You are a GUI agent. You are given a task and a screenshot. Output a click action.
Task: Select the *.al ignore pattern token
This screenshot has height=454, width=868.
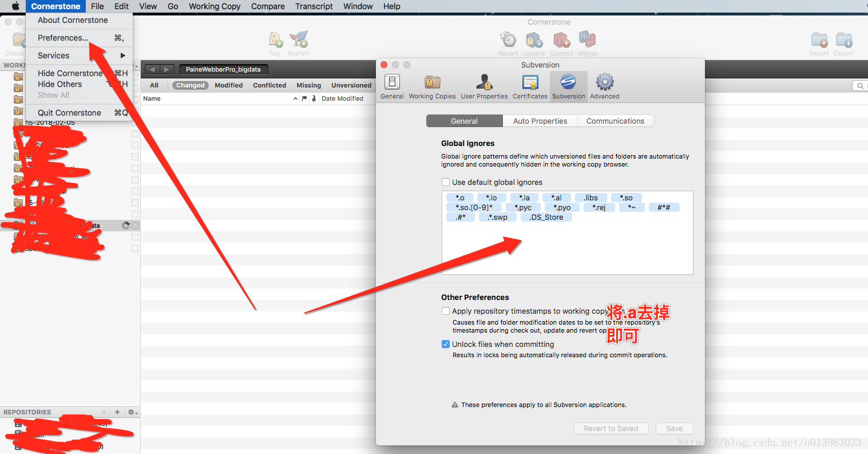(x=556, y=198)
